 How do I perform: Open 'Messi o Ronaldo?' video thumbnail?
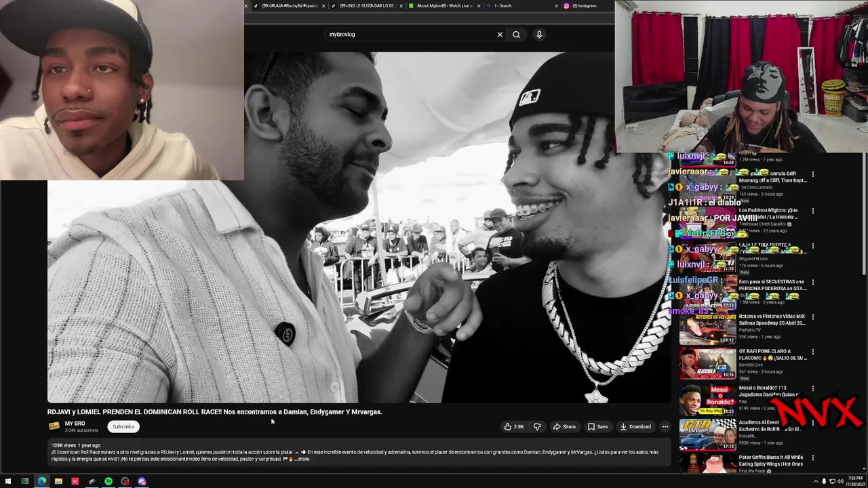pyautogui.click(x=707, y=399)
